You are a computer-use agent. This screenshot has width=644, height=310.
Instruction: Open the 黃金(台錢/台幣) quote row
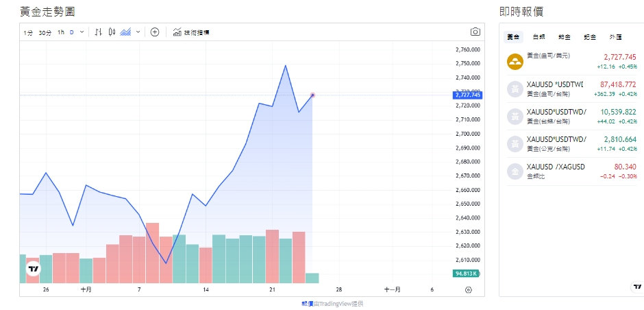click(x=571, y=117)
